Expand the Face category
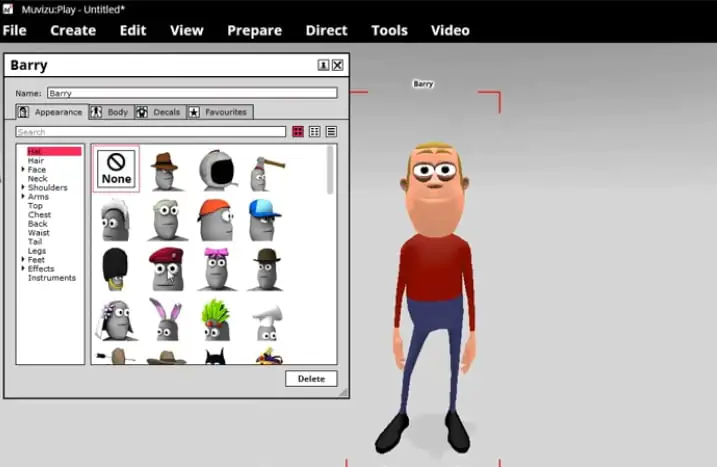Screen dimensions: 717x467 [24, 170]
